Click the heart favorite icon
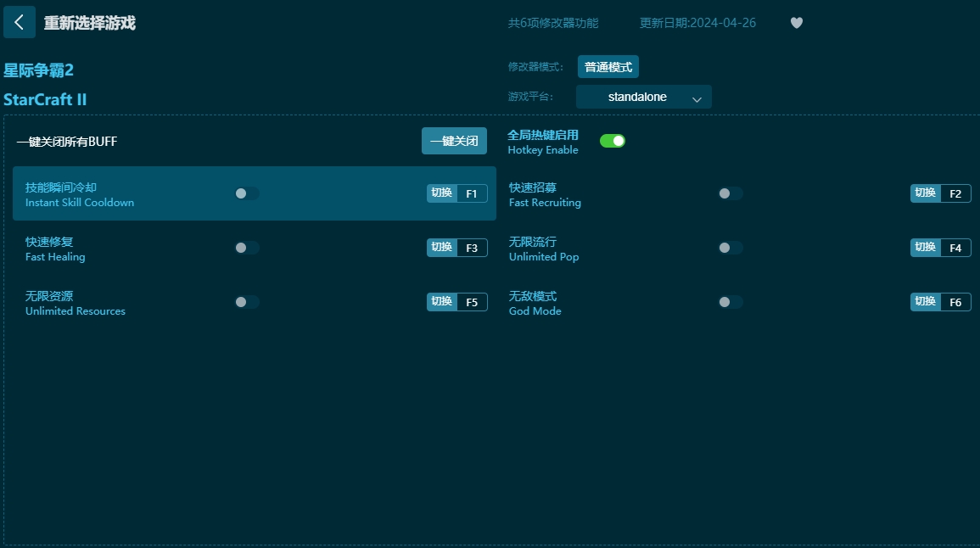 796,23
